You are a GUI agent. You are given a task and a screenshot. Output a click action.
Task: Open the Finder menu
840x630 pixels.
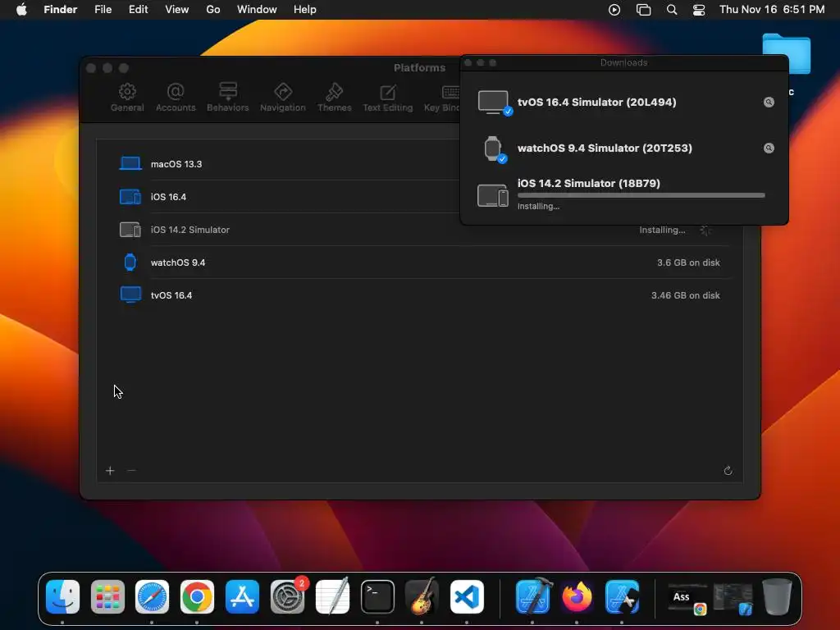[61, 10]
